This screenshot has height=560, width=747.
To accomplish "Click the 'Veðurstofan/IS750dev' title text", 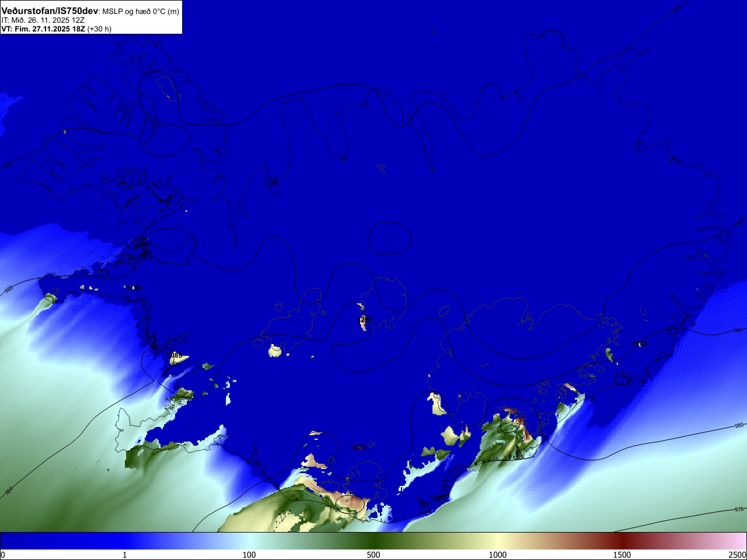I will click(50, 11).
